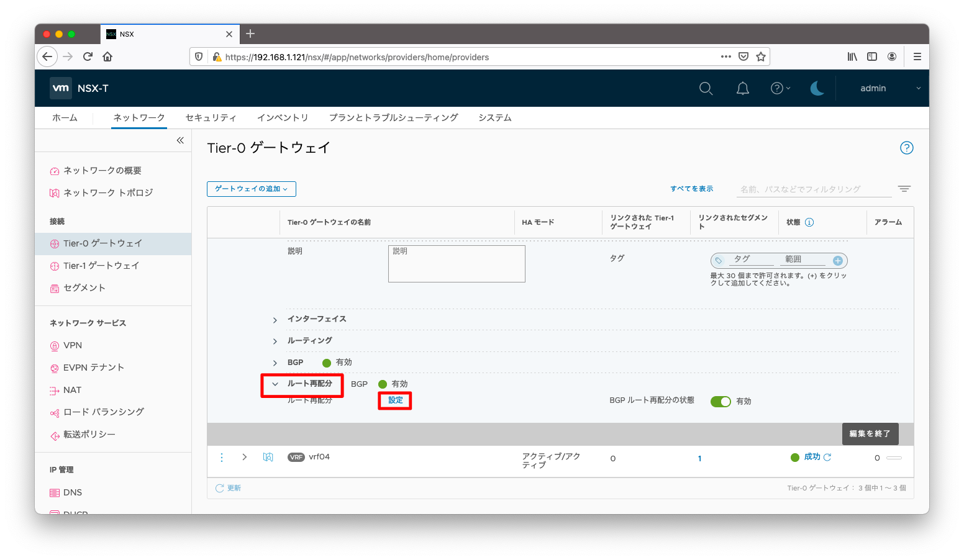Click the 範囲 scope input field
964x560 pixels.
pyautogui.click(x=802, y=260)
